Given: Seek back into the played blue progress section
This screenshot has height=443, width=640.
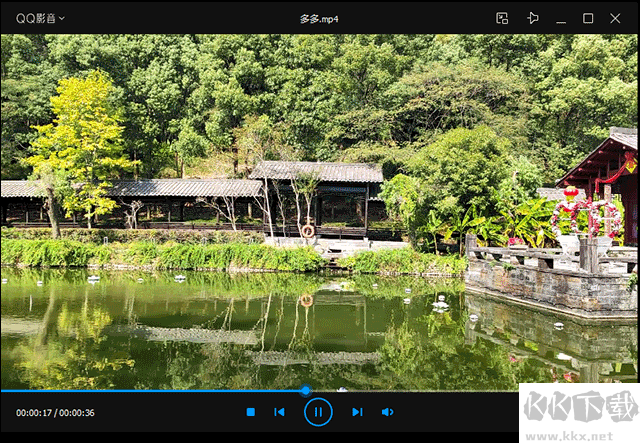Looking at the screenshot, I should click(150, 390).
